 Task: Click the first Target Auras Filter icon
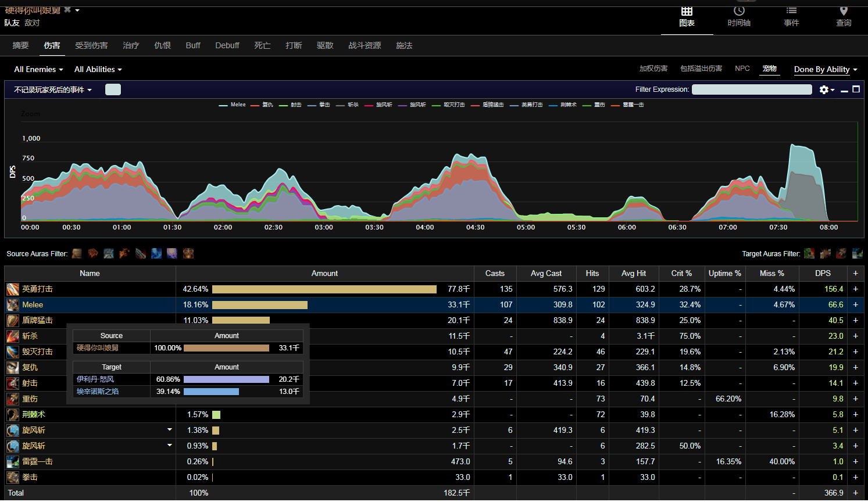[x=809, y=253]
